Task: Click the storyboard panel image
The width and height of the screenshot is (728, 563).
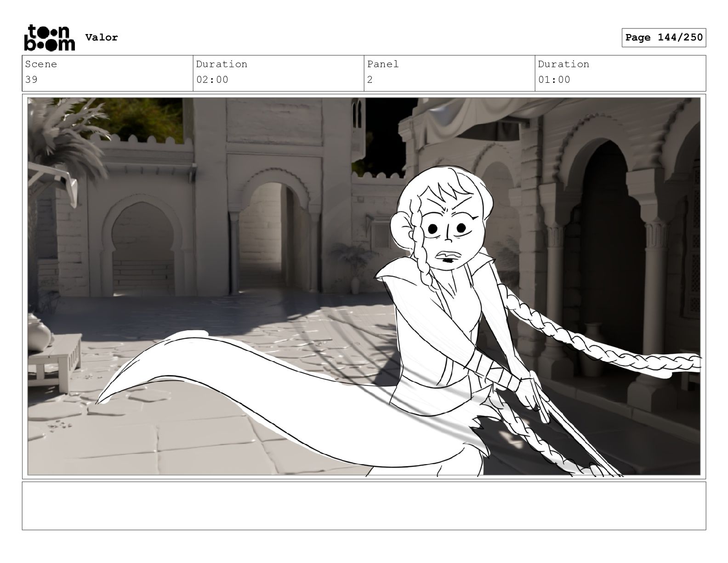Action: tap(364, 287)
